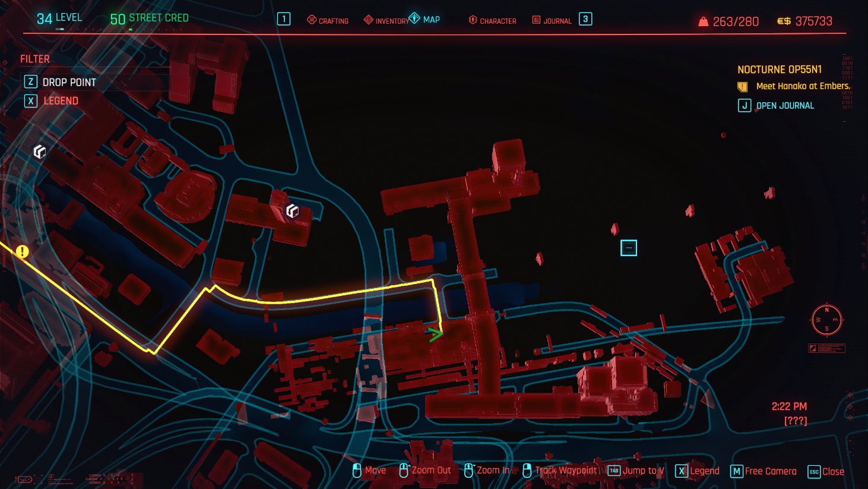The width and height of the screenshot is (868, 489).
Task: Click the Journal menu icon
Action: pos(536,20)
